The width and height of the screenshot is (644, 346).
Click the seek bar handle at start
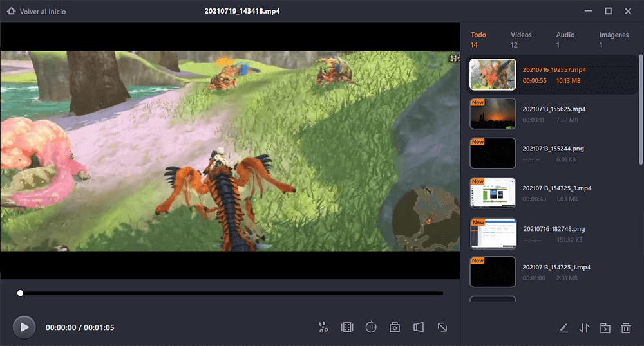click(x=20, y=293)
